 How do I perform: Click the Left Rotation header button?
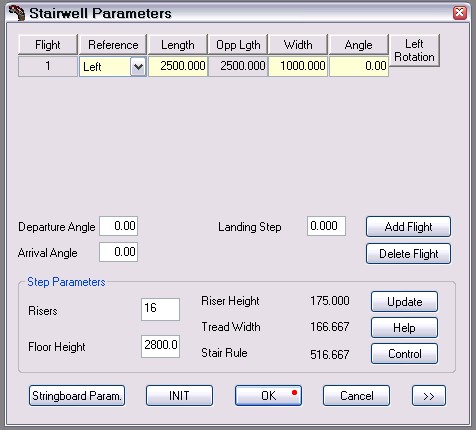coord(414,50)
